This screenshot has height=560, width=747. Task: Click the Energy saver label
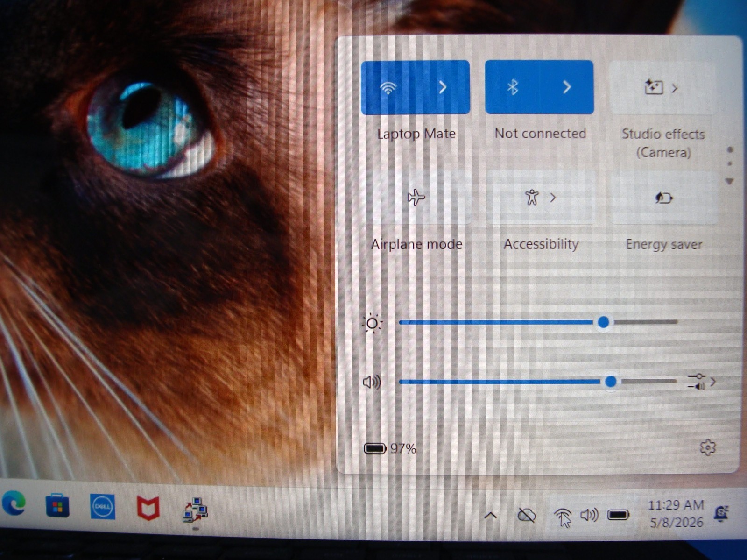point(664,244)
